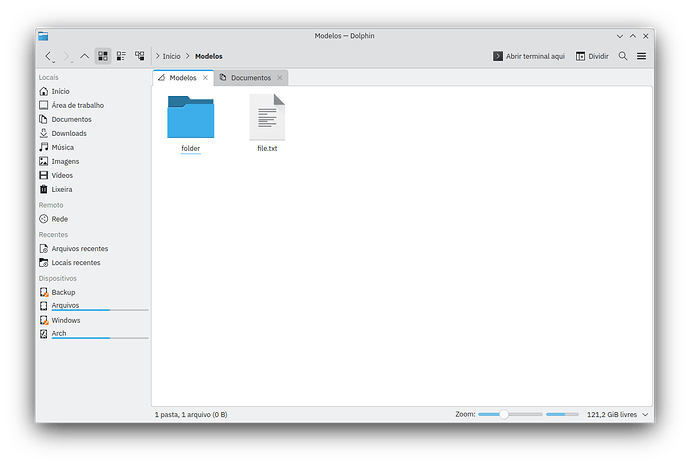690x465 pixels.
Task: Click the download icon beside Downloads
Action: coord(44,133)
